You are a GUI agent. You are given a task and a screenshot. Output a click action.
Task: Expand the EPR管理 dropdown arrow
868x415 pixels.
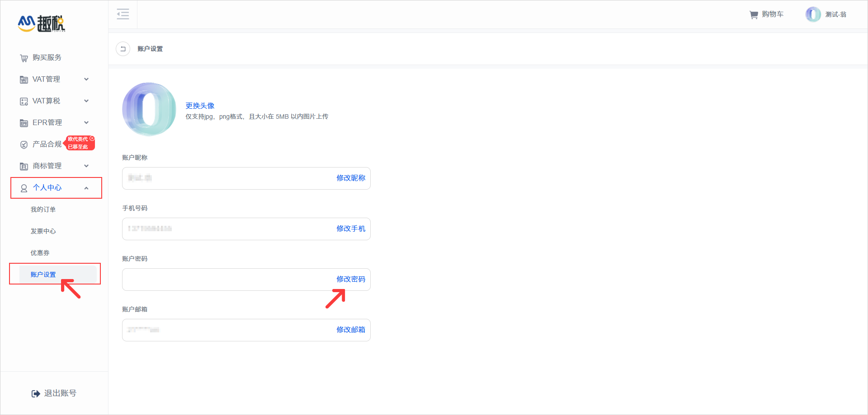tap(86, 122)
